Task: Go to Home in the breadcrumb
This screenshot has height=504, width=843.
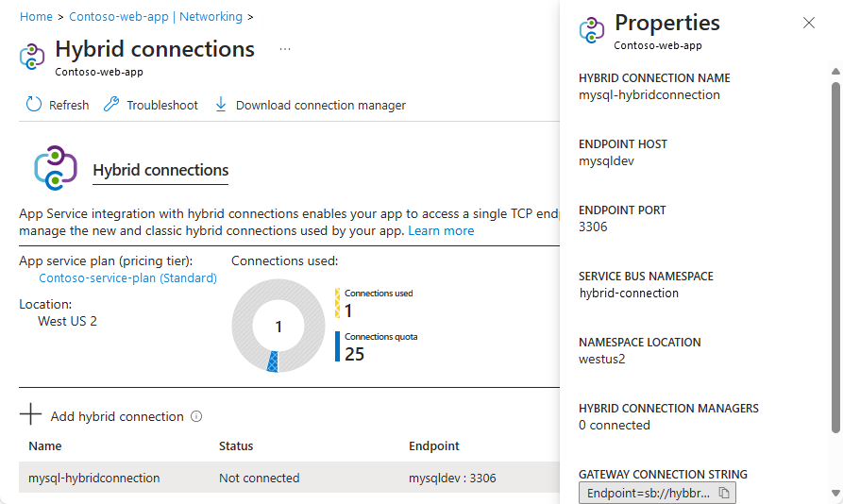Action: click(36, 17)
